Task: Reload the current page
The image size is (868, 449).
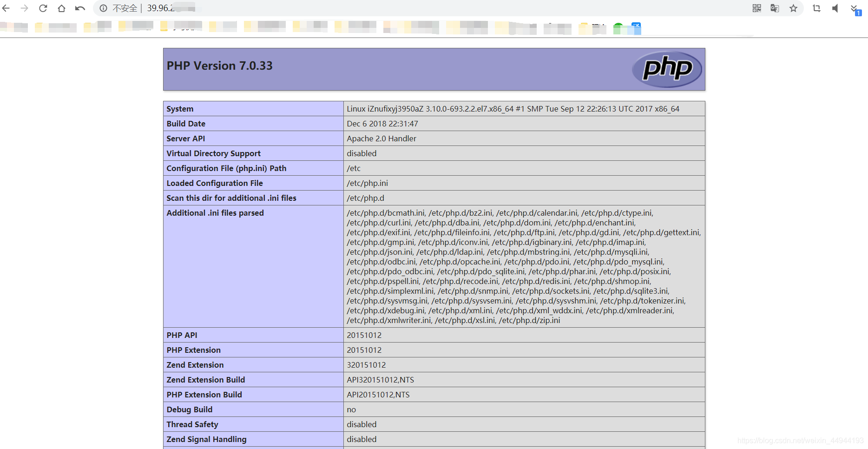Action: tap(43, 8)
